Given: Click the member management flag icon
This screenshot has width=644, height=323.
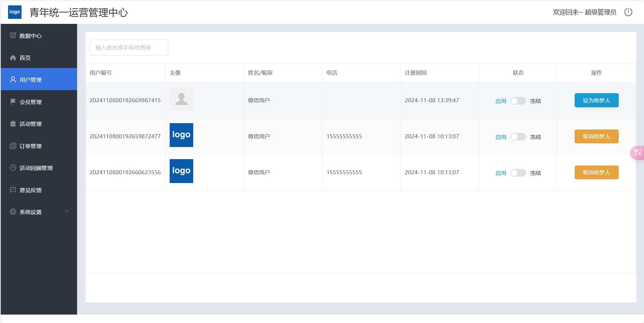Looking at the screenshot, I should [13, 102].
